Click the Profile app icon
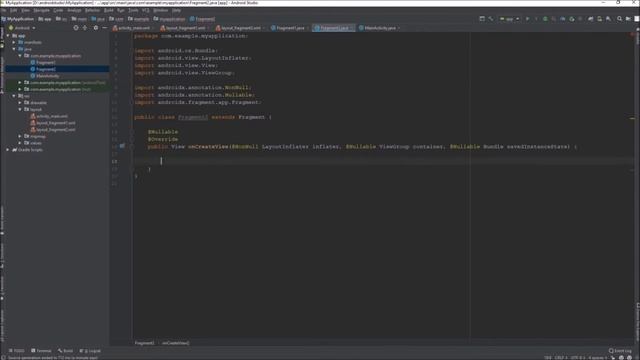The height and width of the screenshot is (360, 640). [x=562, y=19]
